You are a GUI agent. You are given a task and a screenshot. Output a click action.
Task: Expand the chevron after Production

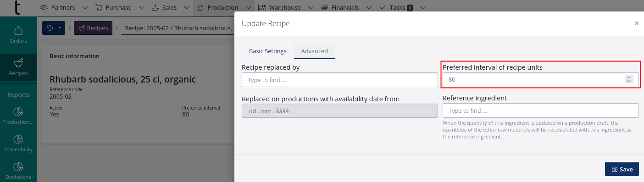coord(248,8)
